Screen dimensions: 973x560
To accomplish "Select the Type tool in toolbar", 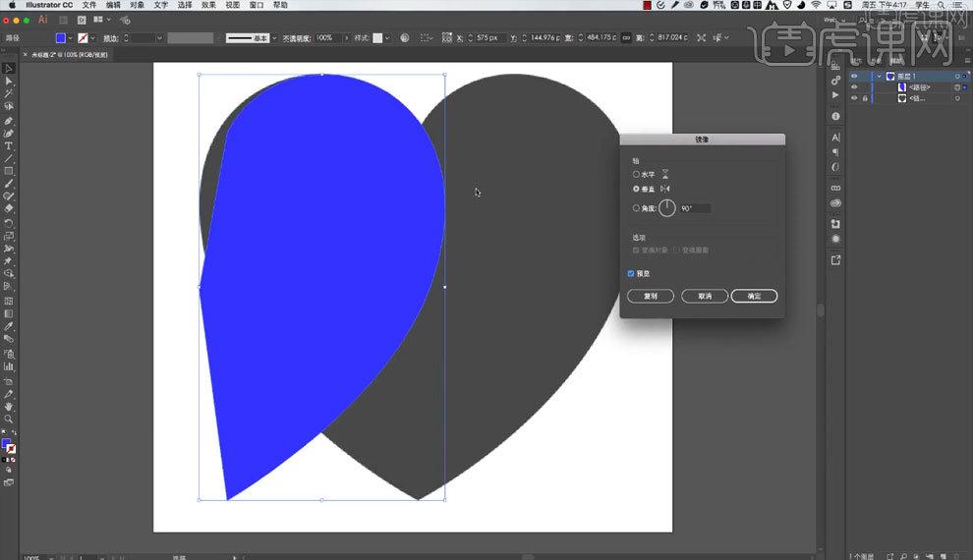I will coord(9,146).
